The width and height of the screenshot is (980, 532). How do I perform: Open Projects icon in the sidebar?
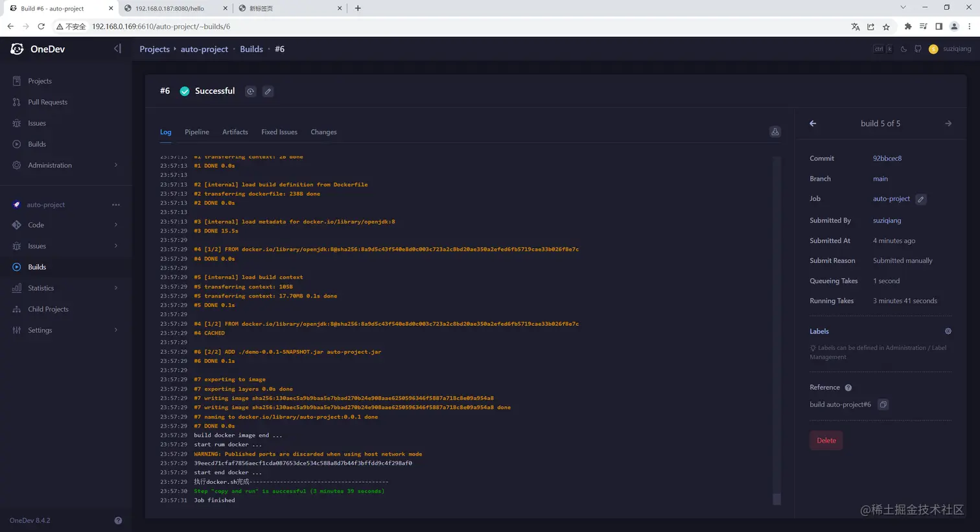[17, 81]
